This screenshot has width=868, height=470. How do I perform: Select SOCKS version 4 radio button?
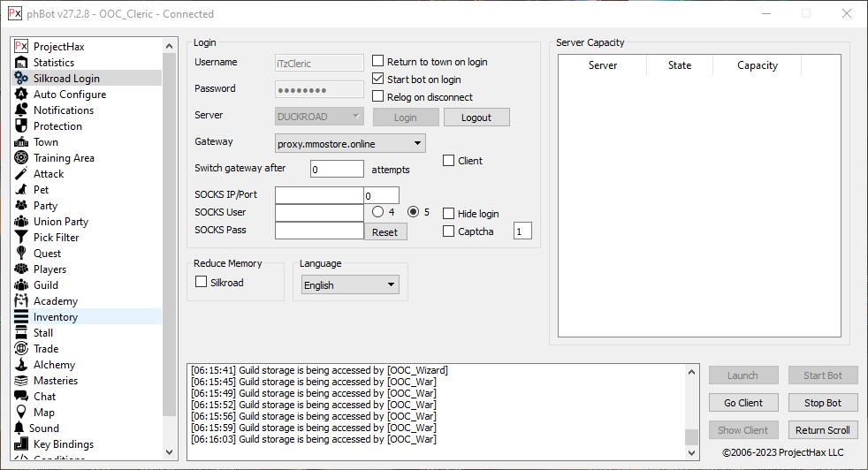[377, 212]
